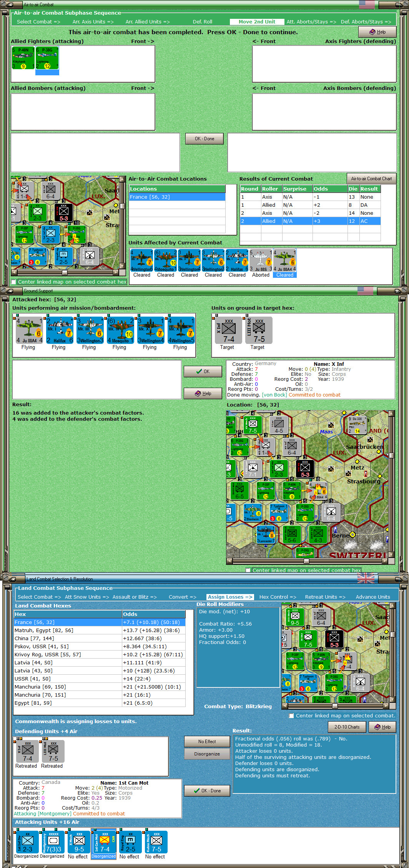Select retreated LIII Mot defending unit
The height and width of the screenshot is (868, 409).
53,751
